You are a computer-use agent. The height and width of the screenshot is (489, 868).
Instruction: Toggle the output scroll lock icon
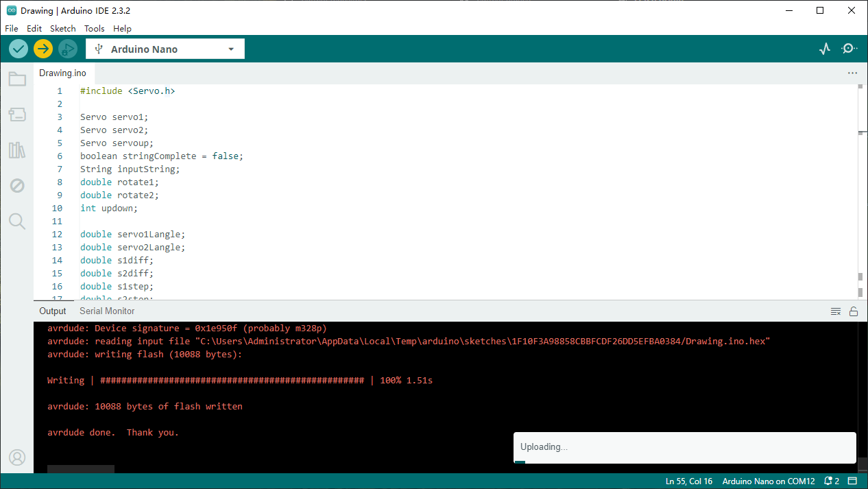854,311
